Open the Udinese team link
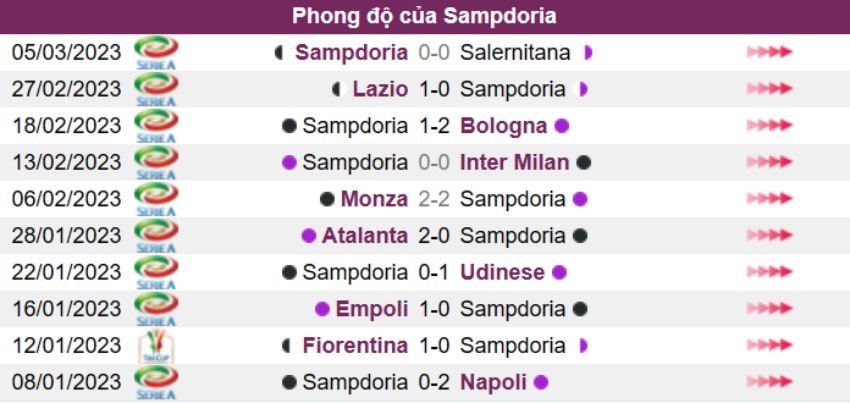This screenshot has height=403, width=850. pos(502,272)
